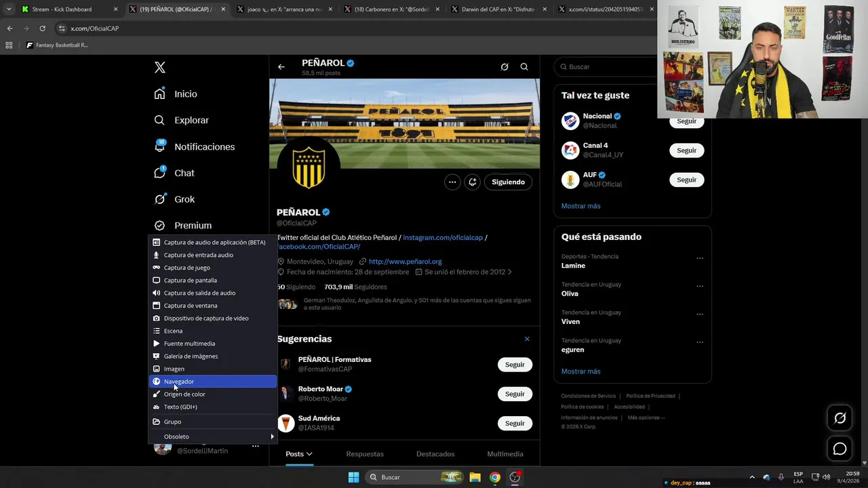
Task: Open File Explorer from taskbar
Action: pyautogui.click(x=475, y=477)
